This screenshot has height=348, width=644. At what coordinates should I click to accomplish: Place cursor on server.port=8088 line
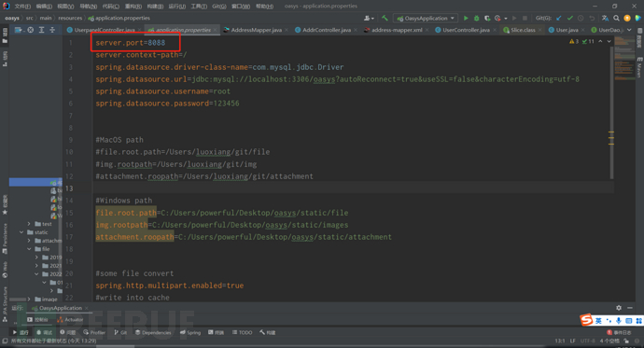pos(131,43)
